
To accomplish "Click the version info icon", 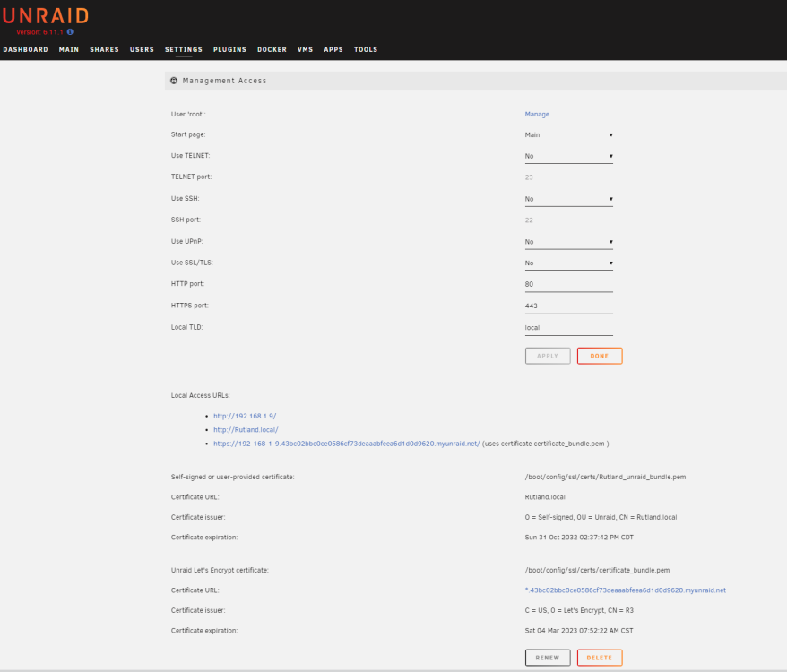I will pyautogui.click(x=70, y=32).
